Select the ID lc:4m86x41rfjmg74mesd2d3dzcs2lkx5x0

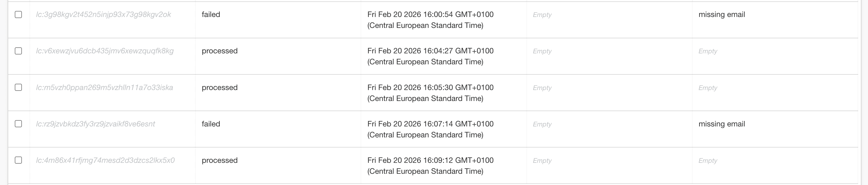pyautogui.click(x=106, y=160)
